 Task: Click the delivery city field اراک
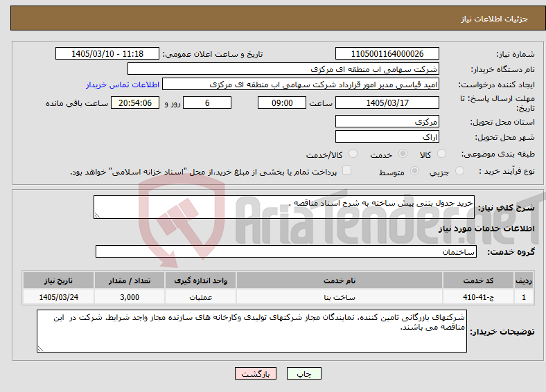click(x=387, y=136)
